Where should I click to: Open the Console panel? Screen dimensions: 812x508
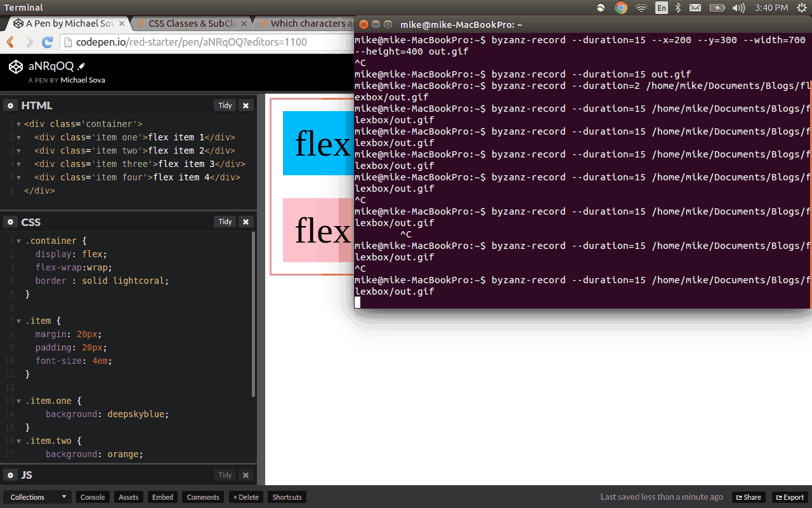click(93, 497)
